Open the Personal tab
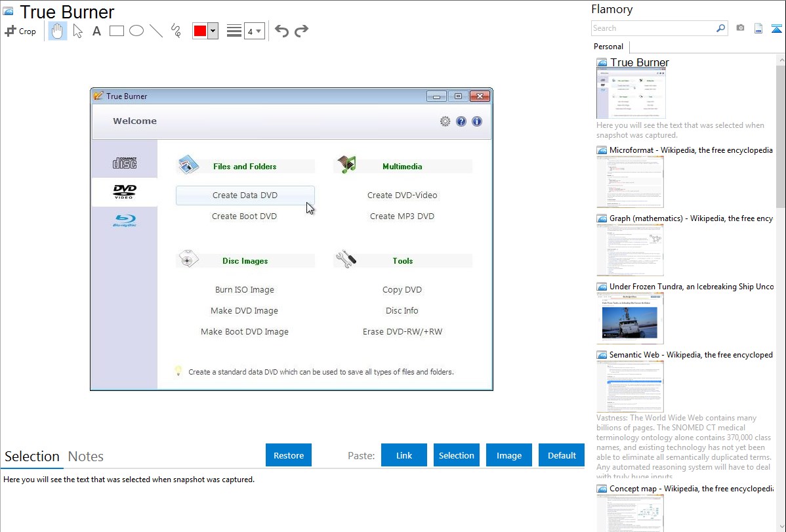Viewport: 786px width, 532px height. click(608, 47)
